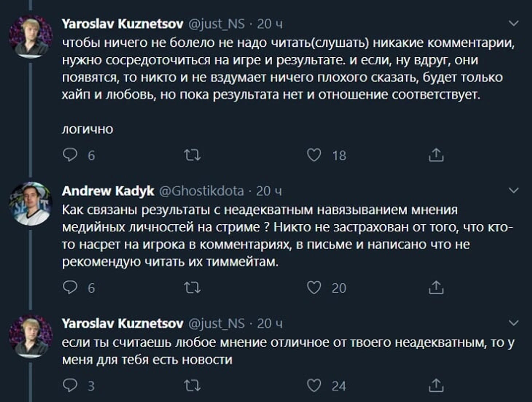
Task: Share Andrew Kadyk's tweet
Action: point(436,287)
